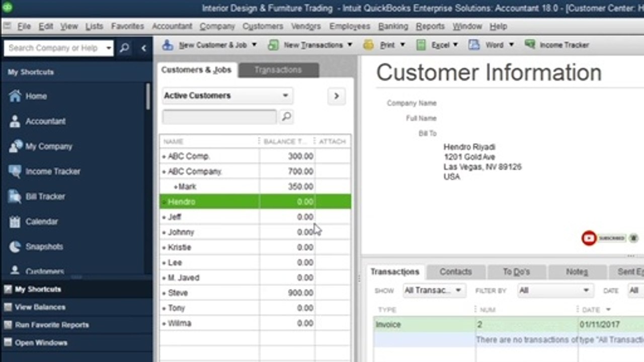Screen dimensions: 644x362
Task: Open the Show All Transactions dropdown
Action: [434, 291]
